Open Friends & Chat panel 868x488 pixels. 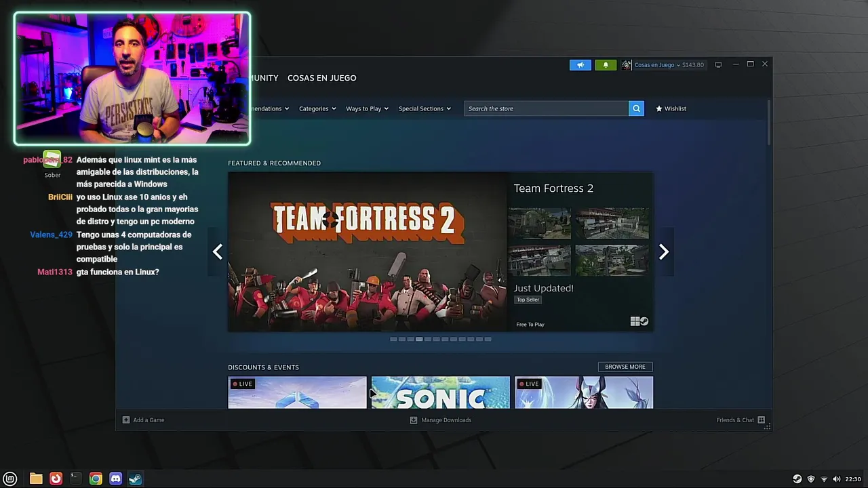click(741, 420)
